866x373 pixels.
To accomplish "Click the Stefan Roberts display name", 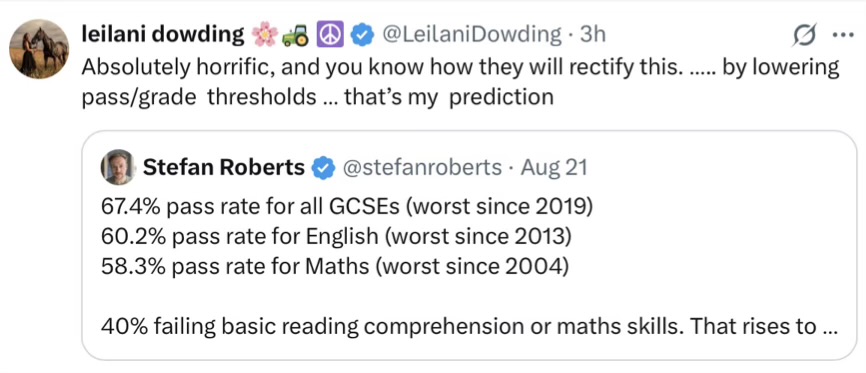I will pos(224,168).
